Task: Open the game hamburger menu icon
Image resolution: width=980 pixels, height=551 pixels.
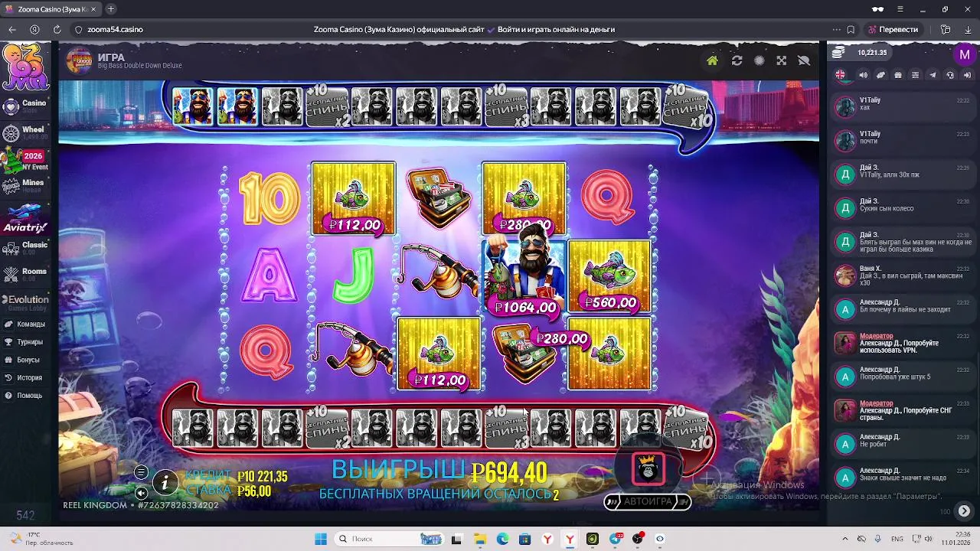Action: pyautogui.click(x=141, y=472)
